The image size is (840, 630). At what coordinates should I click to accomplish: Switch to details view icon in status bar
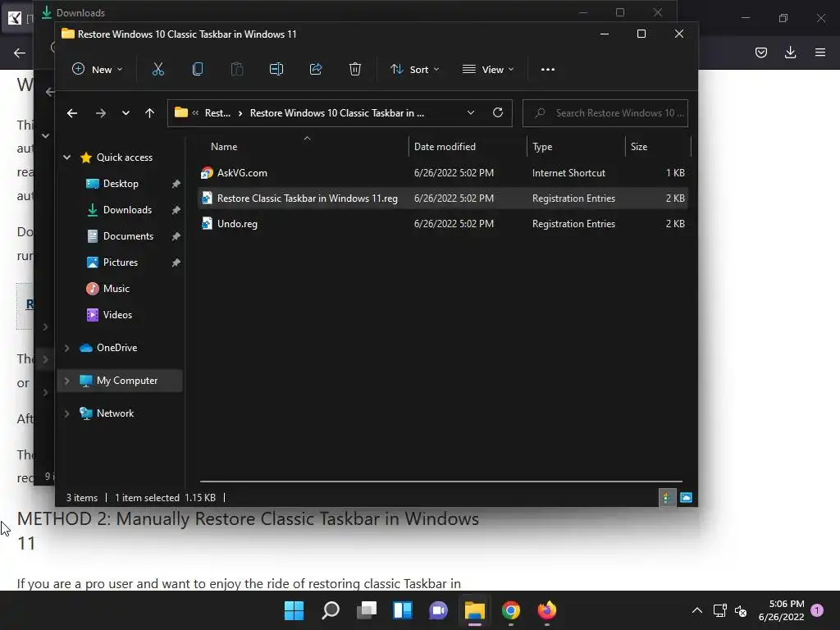[x=666, y=498]
